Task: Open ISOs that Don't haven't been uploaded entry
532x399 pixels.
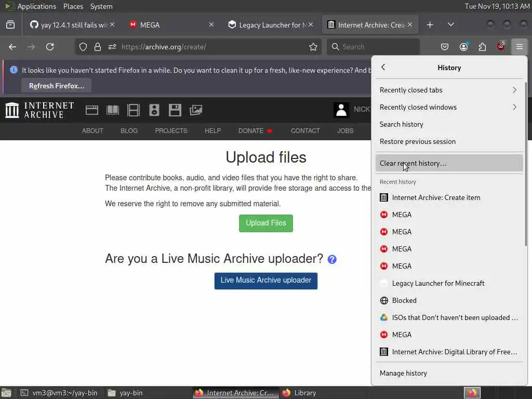Action: tap(449, 317)
